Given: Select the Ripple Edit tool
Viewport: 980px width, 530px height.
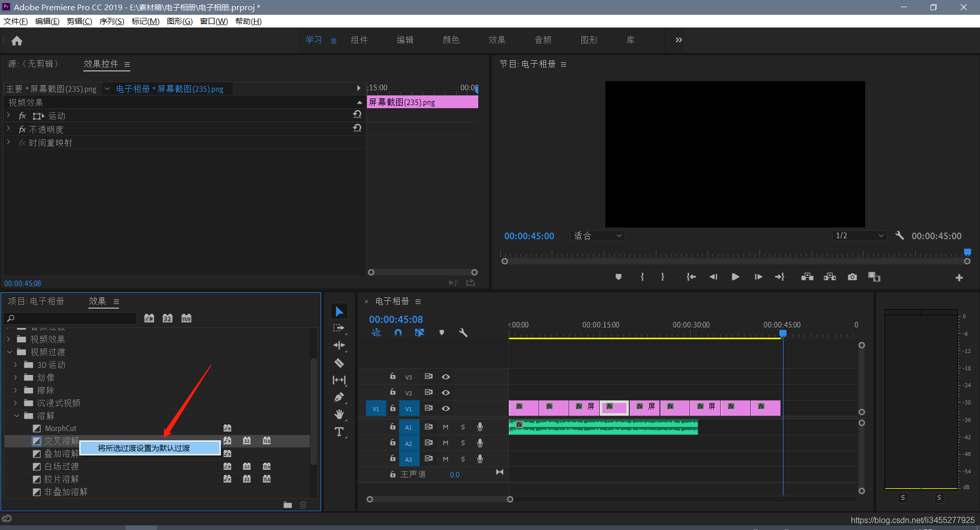Looking at the screenshot, I should [x=339, y=345].
